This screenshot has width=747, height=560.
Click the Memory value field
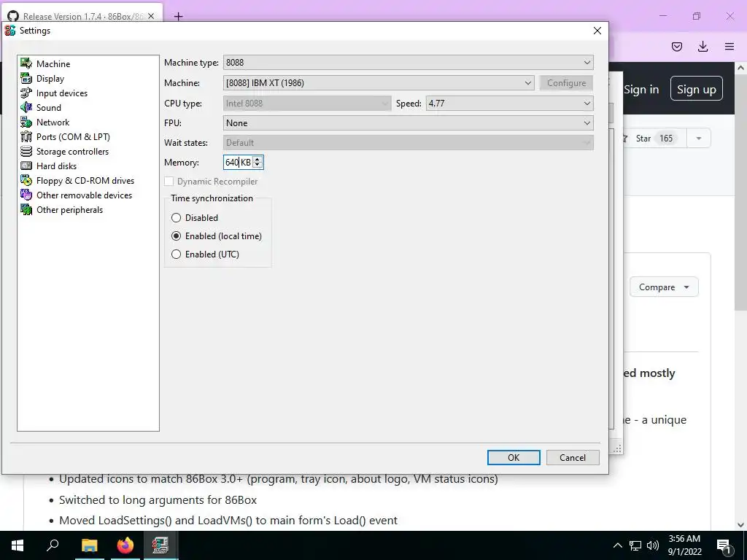238,163
